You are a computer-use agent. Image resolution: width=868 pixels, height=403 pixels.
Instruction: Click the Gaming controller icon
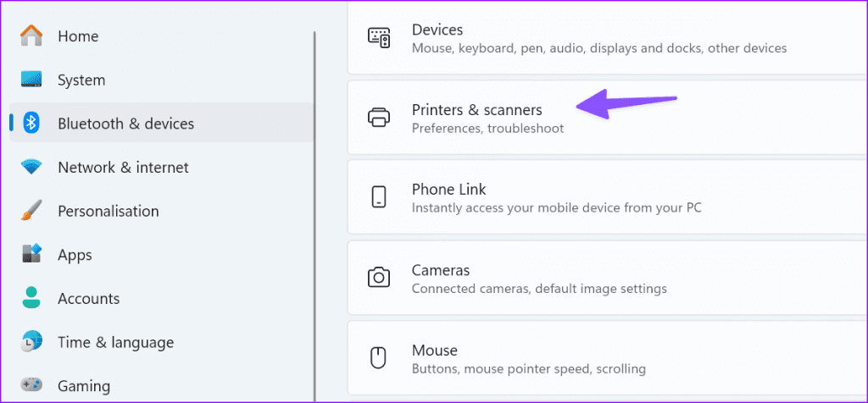coord(31,386)
